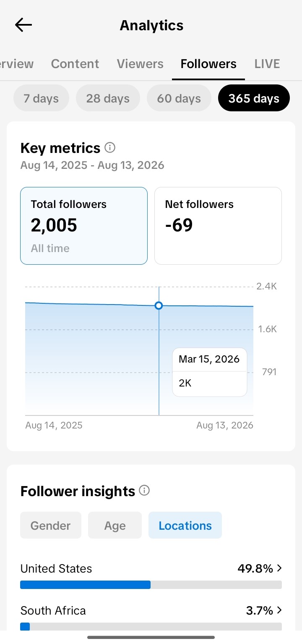302x644 pixels.
Task: Expand the South Africa location chevron
Action: click(x=279, y=610)
